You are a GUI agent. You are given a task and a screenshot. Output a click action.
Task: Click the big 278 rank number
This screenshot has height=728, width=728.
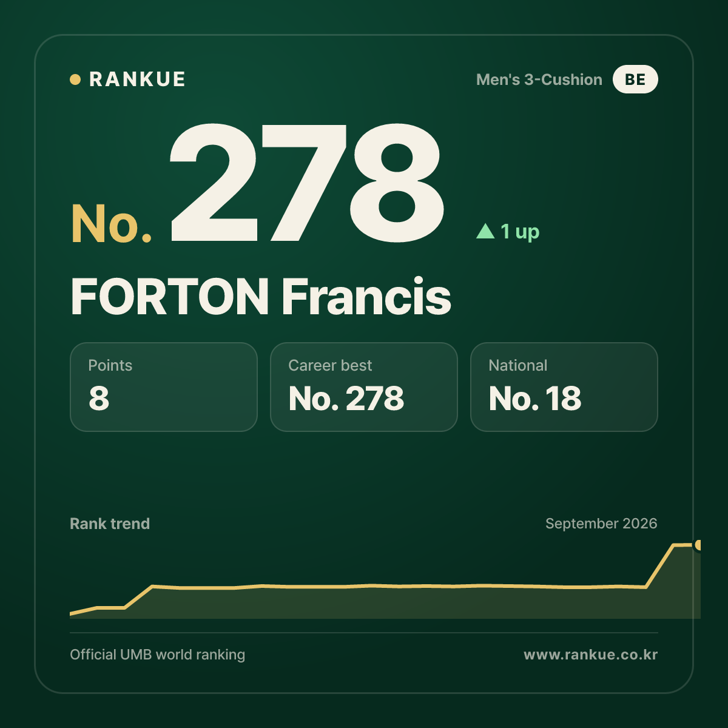point(306,183)
